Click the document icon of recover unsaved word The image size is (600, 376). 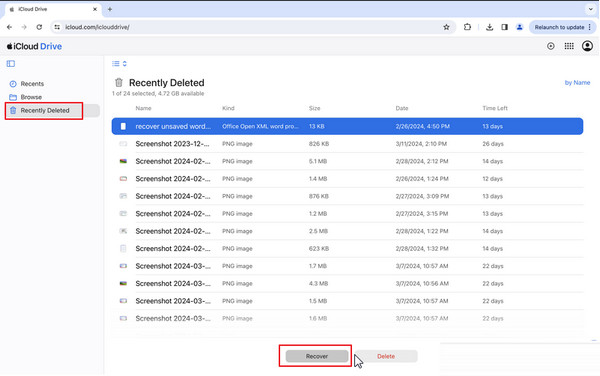pos(123,126)
